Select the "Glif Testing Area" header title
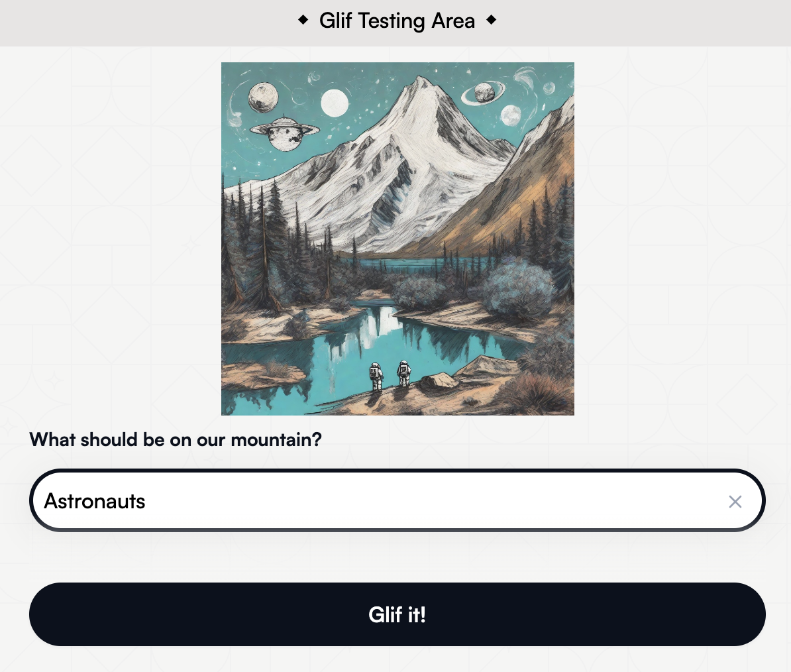 coord(397,21)
